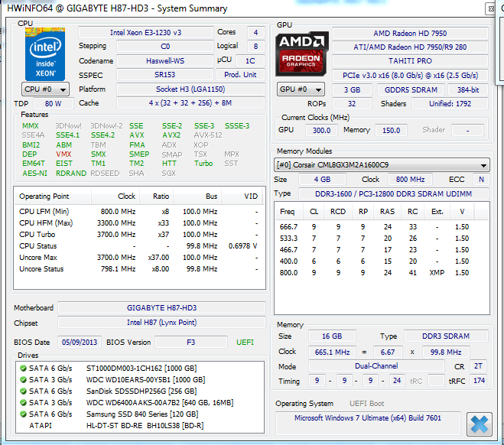
Task: Click the GIGABYTE H87-HD3 motherboard field
Action: [x=161, y=308]
